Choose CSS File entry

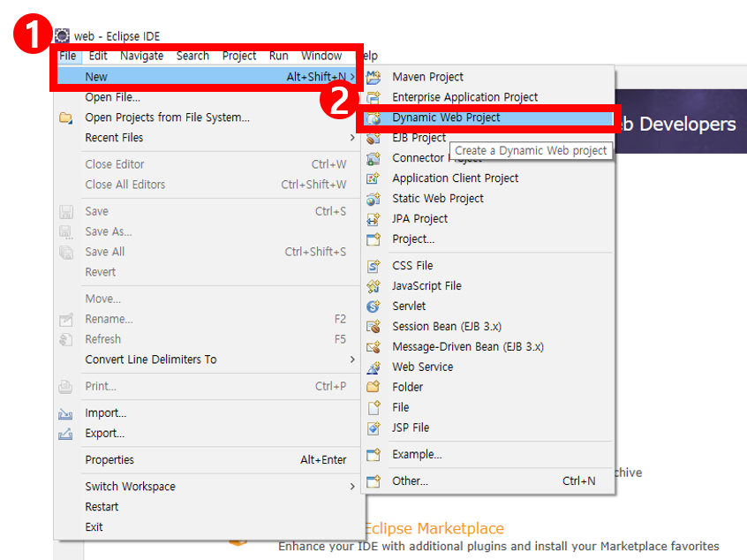coord(487,266)
